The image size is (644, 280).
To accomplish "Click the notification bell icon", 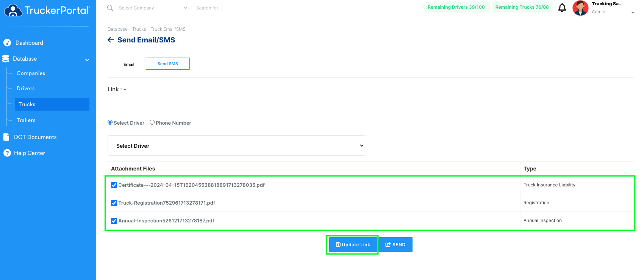I will (562, 8).
